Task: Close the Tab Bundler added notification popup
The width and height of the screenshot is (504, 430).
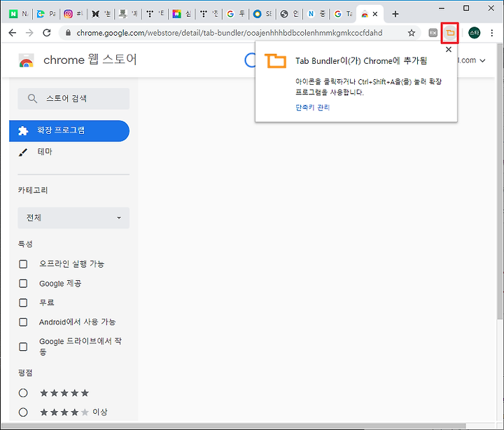Action: 449,50
